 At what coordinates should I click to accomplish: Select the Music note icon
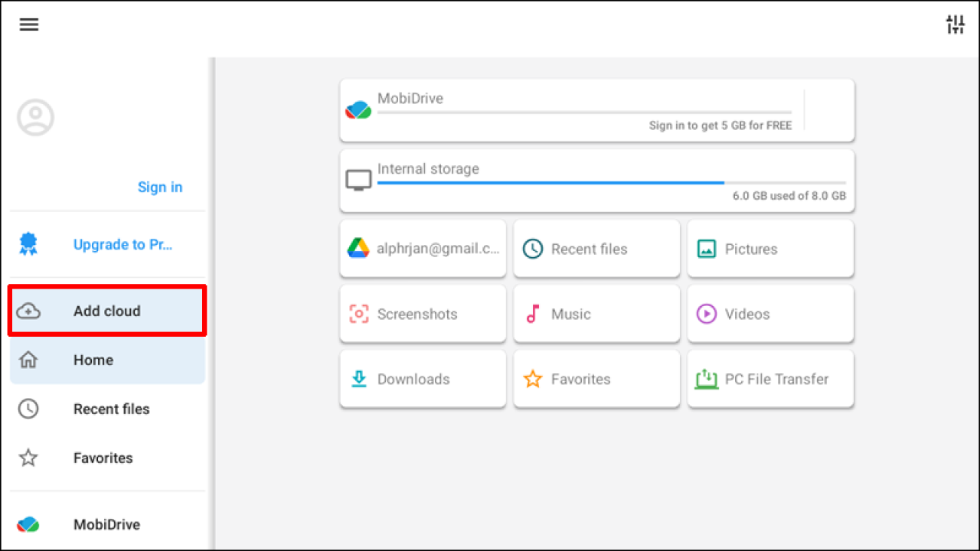coord(533,314)
